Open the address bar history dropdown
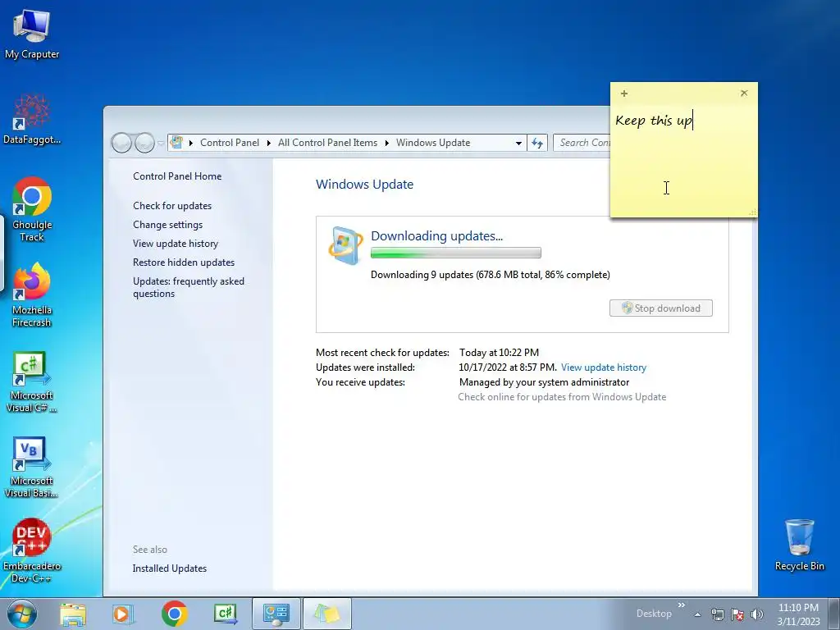Screen dimensions: 840x630 tap(518, 143)
